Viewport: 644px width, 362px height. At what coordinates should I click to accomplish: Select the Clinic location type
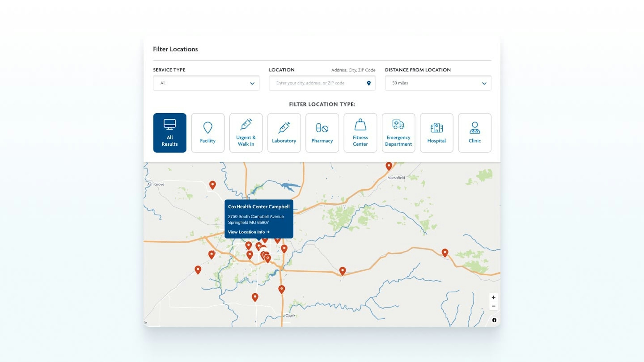(x=474, y=133)
